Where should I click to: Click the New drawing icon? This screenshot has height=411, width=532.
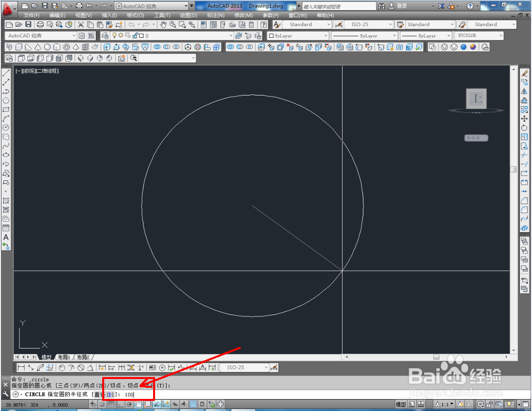coord(10,24)
